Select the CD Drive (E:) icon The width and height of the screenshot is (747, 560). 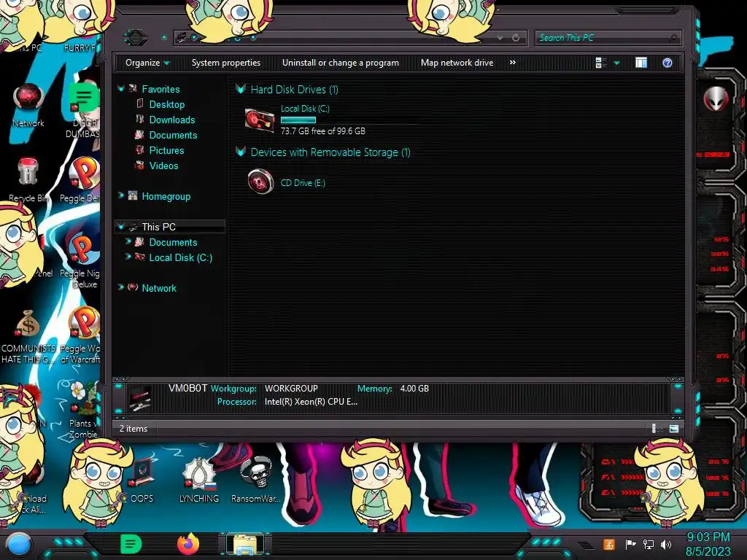click(260, 182)
